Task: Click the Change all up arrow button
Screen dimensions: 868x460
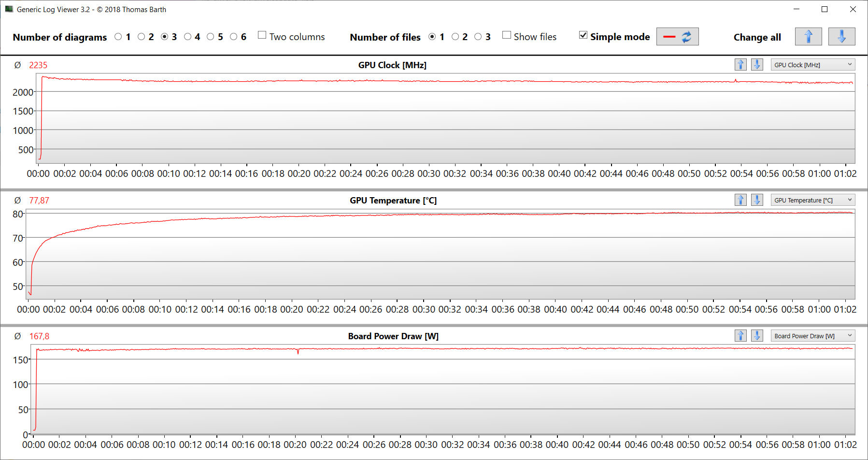Action: click(x=808, y=37)
